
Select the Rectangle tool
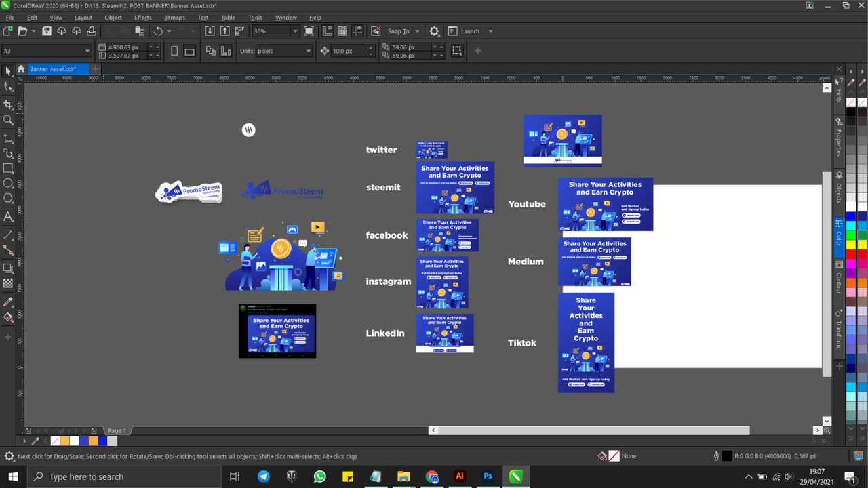pyautogui.click(x=8, y=168)
